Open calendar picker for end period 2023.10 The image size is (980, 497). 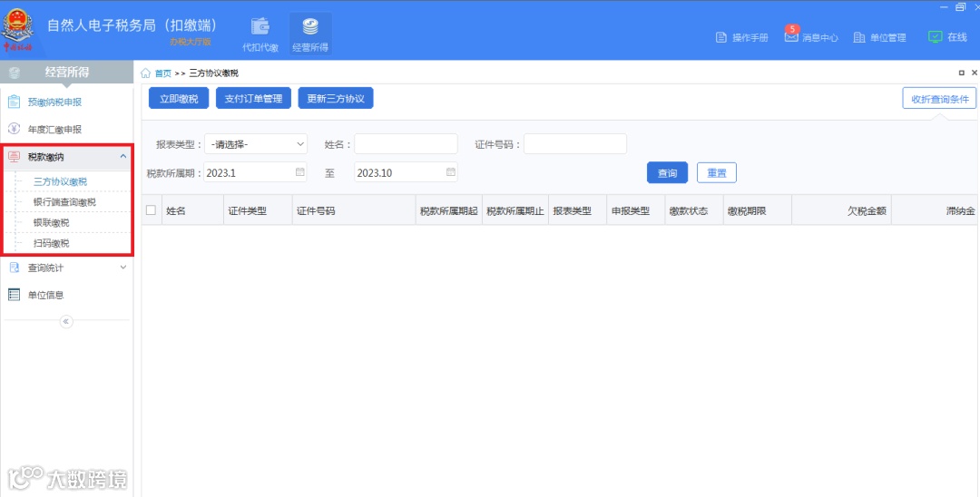[451, 171]
